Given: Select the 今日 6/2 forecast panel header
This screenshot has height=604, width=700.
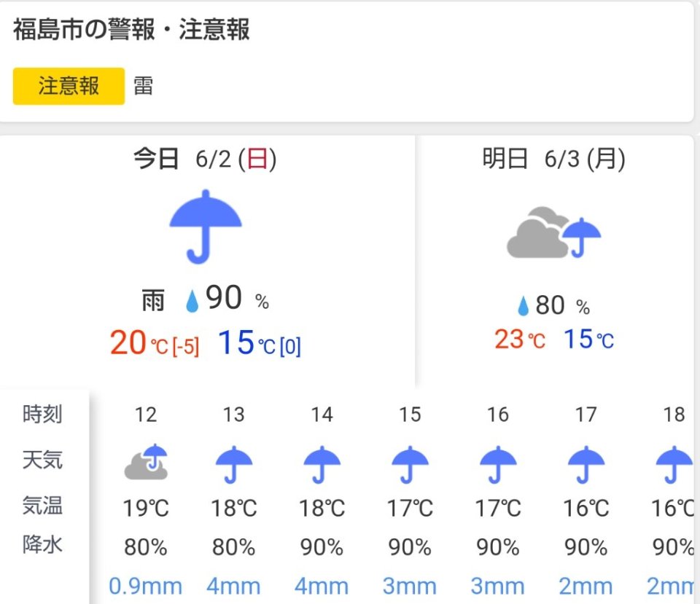Looking at the screenshot, I should (x=205, y=159).
